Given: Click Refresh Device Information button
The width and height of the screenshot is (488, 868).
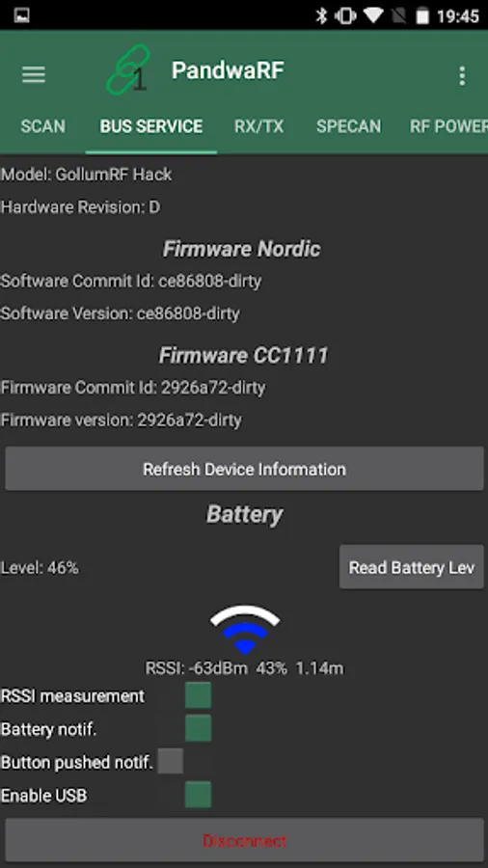Looking at the screenshot, I should point(245,469).
